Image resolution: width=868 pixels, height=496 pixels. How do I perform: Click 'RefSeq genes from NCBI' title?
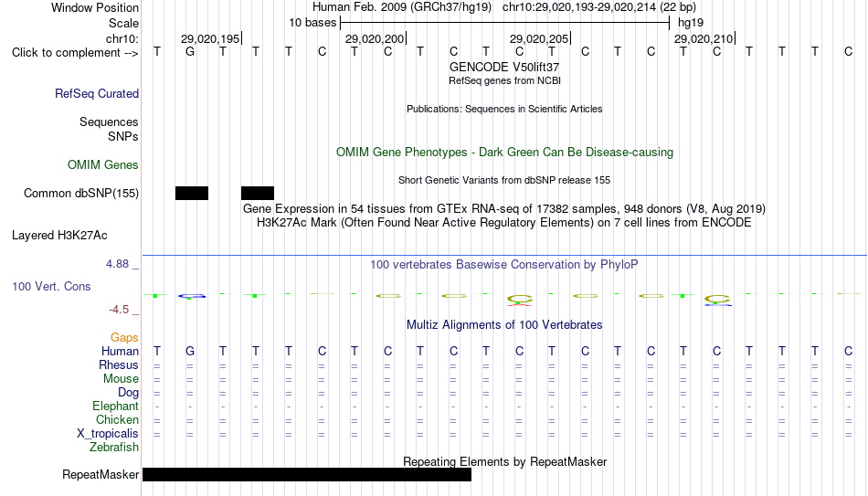click(x=504, y=80)
